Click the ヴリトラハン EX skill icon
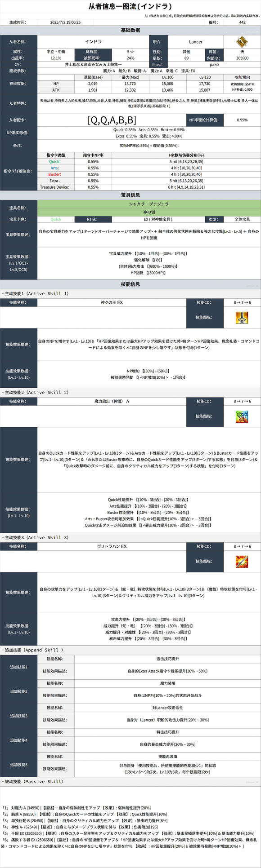Image resolution: width=261 pixels, height=868 pixels. tap(242, 562)
